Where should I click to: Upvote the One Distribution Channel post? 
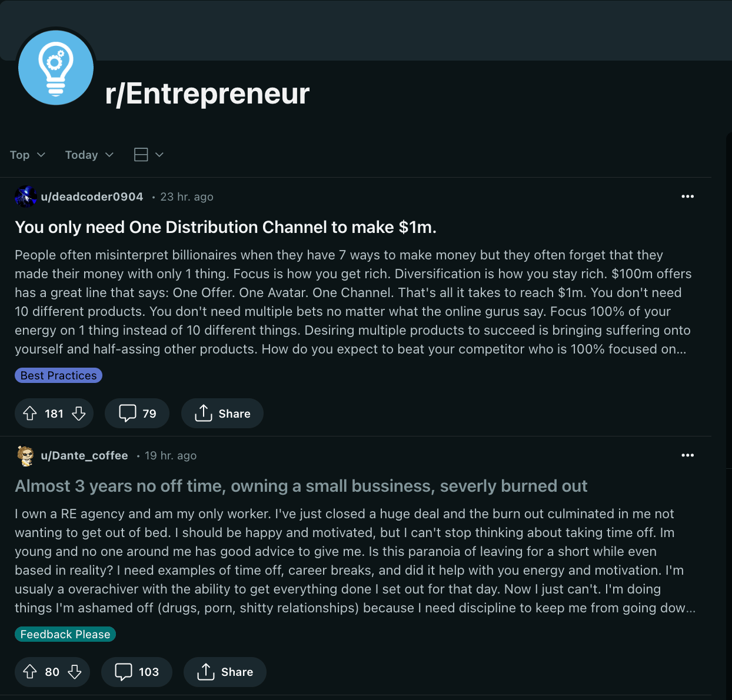(x=30, y=414)
